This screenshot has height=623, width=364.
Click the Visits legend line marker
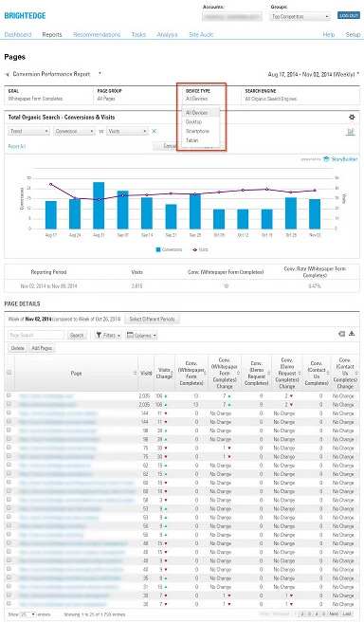coord(194,249)
